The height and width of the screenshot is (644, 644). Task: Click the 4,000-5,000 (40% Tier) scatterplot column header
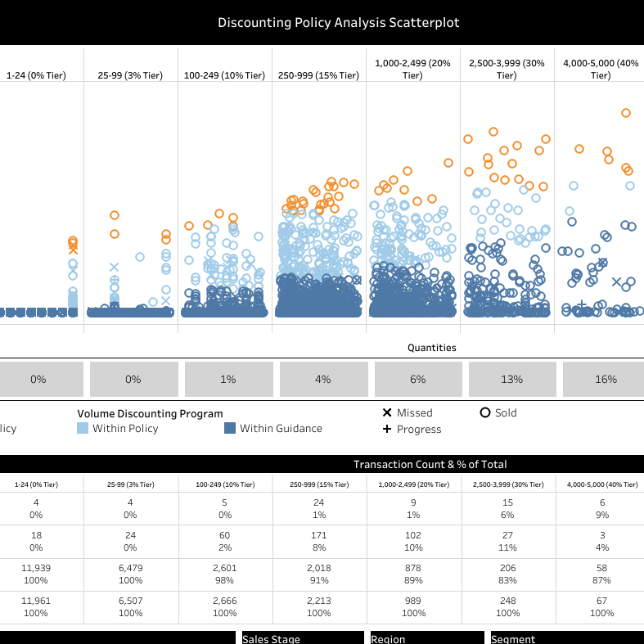point(601,69)
